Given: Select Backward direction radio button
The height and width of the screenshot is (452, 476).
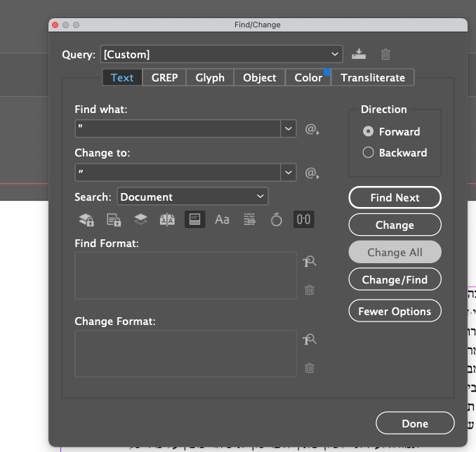Looking at the screenshot, I should [x=368, y=152].
